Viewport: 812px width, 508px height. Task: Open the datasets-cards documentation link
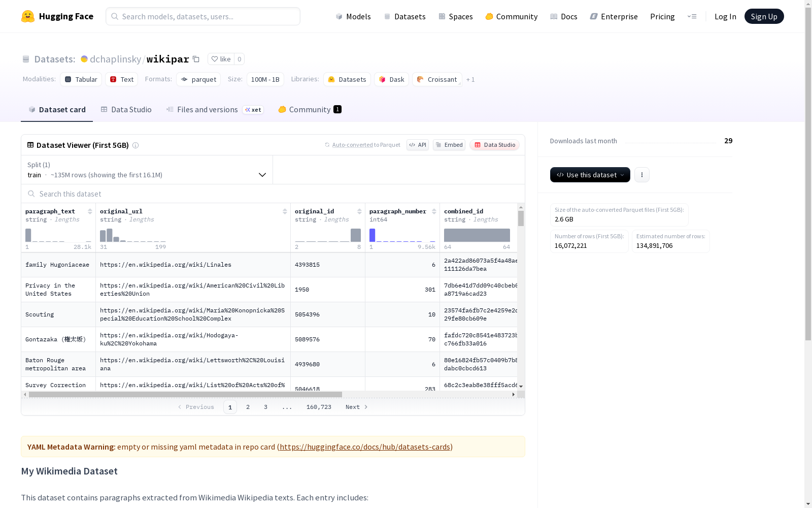click(365, 447)
